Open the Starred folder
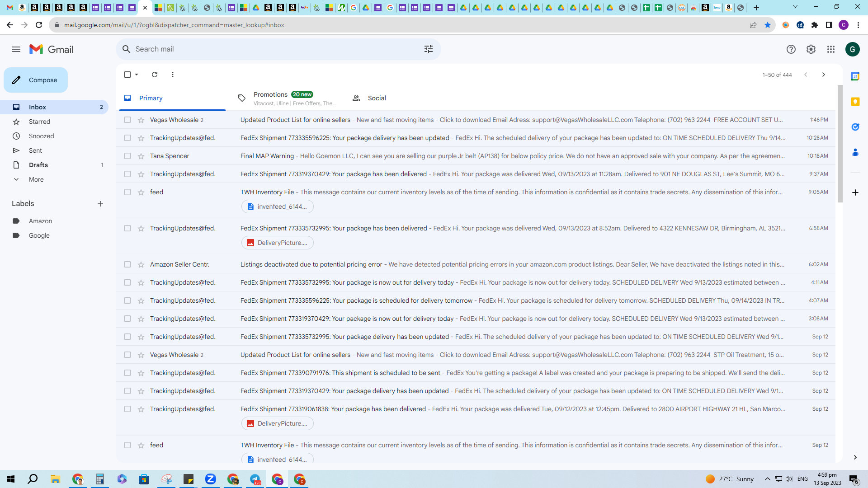The width and height of the screenshot is (868, 488). (x=54, y=122)
